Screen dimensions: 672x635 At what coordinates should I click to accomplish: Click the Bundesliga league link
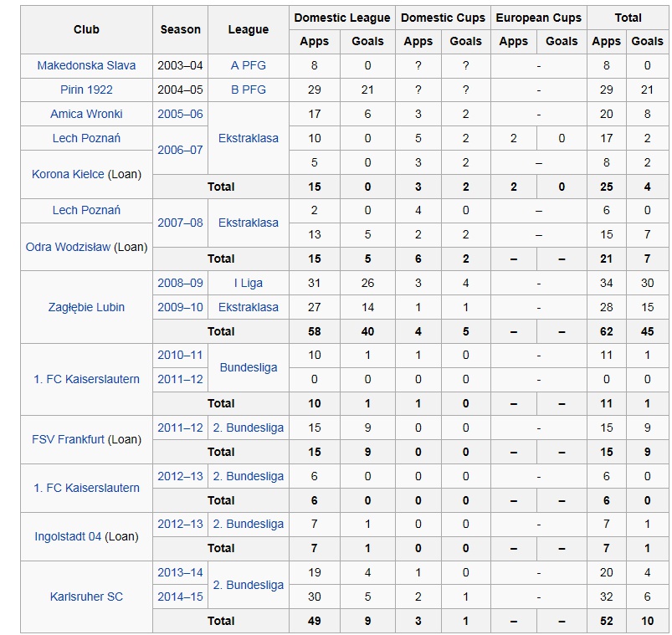249,367
